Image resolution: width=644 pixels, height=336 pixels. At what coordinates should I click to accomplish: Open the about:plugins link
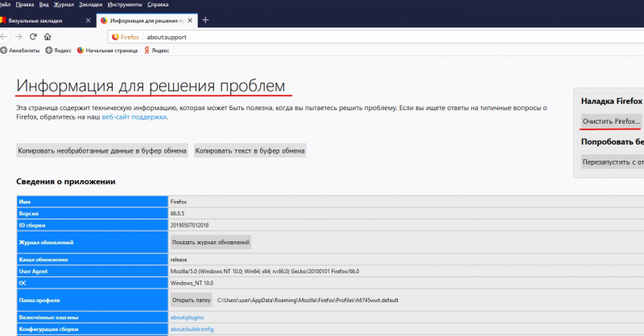click(x=187, y=318)
